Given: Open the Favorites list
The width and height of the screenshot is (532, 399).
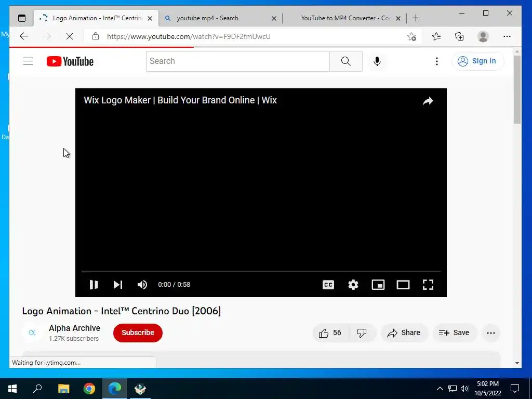Looking at the screenshot, I should tap(436, 36).
